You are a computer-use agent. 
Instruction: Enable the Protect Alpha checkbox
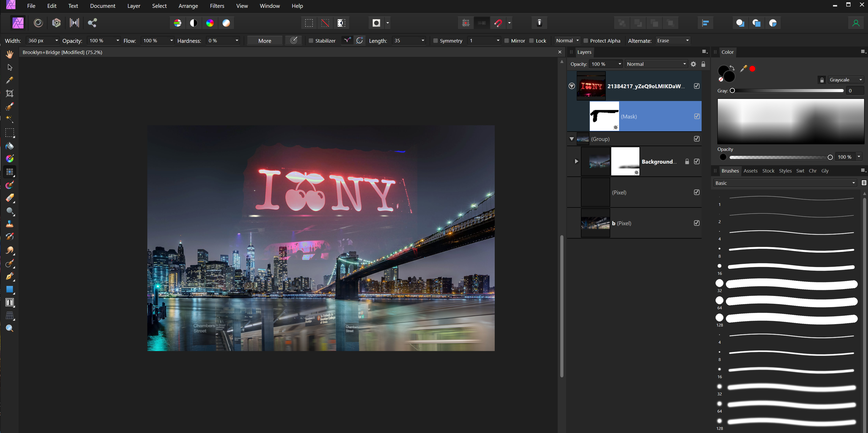[586, 41]
